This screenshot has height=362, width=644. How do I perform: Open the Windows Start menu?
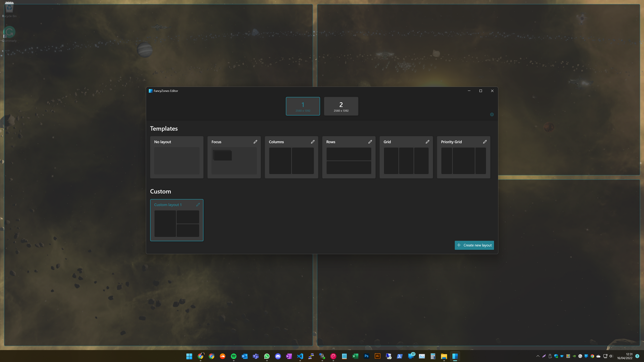[x=189, y=356]
